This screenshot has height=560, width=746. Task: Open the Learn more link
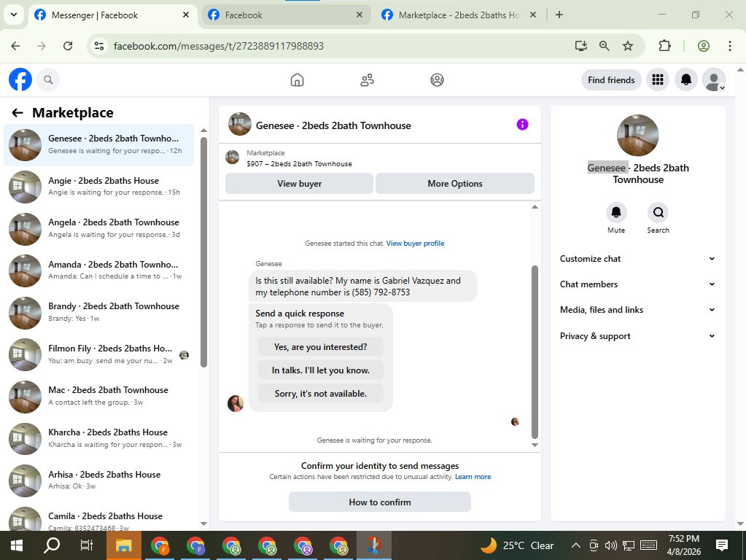click(x=473, y=477)
